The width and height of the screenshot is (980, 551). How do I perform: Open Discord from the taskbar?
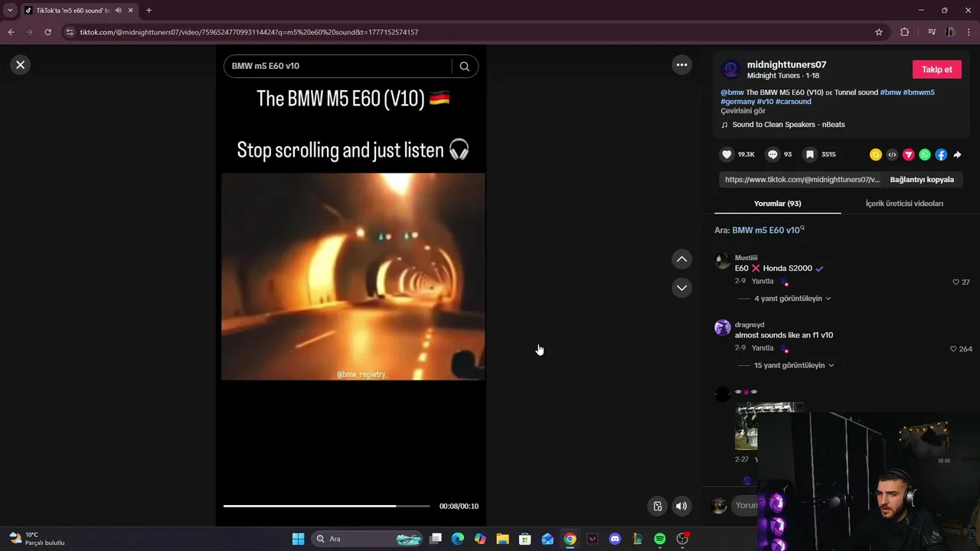(x=615, y=539)
